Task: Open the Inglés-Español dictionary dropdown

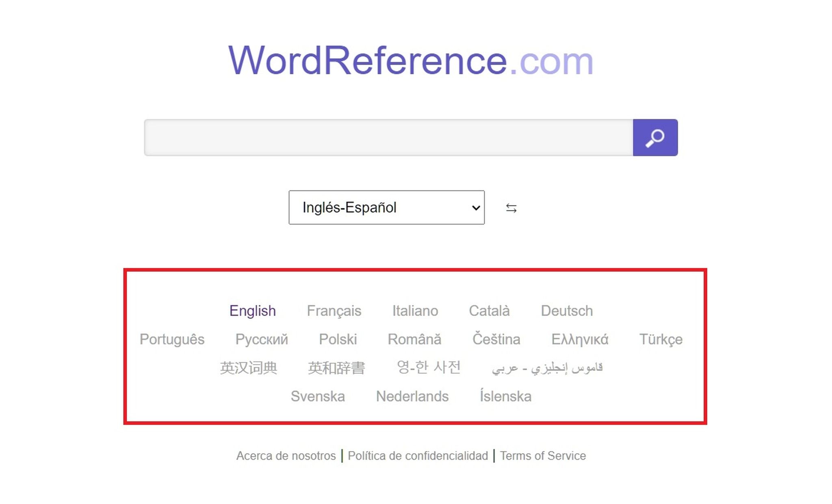Action: pos(386,208)
